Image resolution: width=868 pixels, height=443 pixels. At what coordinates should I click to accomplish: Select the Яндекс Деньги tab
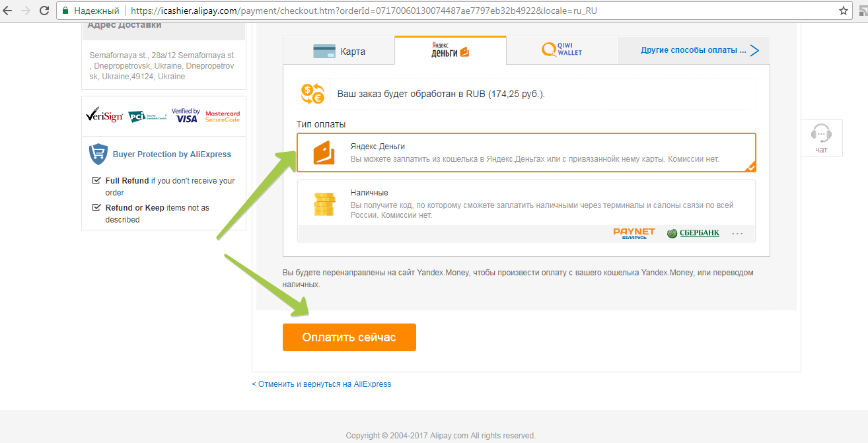pos(451,50)
